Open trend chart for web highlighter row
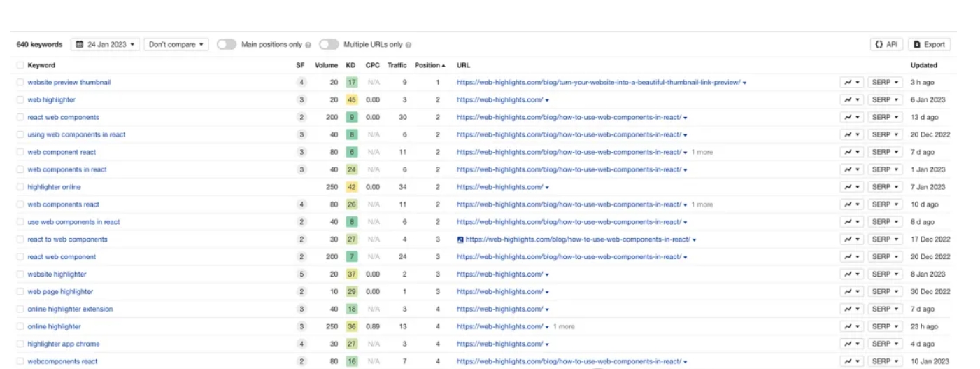The height and width of the screenshot is (369, 980). (851, 99)
